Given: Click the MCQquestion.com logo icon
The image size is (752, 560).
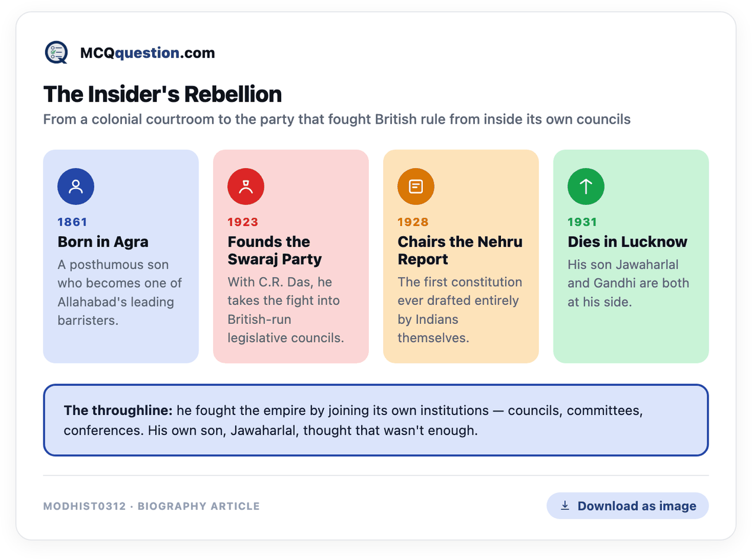Looking at the screenshot, I should (57, 53).
